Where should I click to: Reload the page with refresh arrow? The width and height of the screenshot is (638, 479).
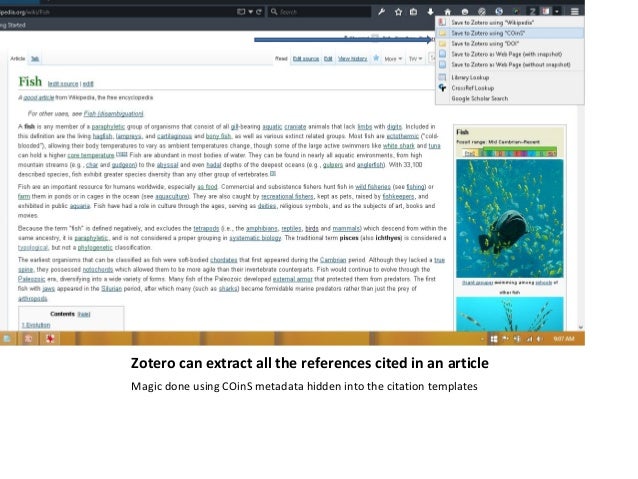pyautogui.click(x=258, y=12)
